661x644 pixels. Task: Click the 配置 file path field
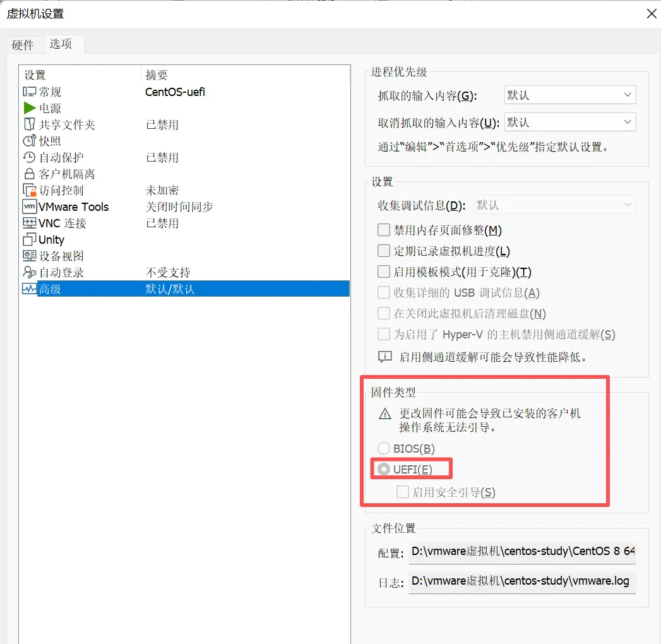[522, 552]
